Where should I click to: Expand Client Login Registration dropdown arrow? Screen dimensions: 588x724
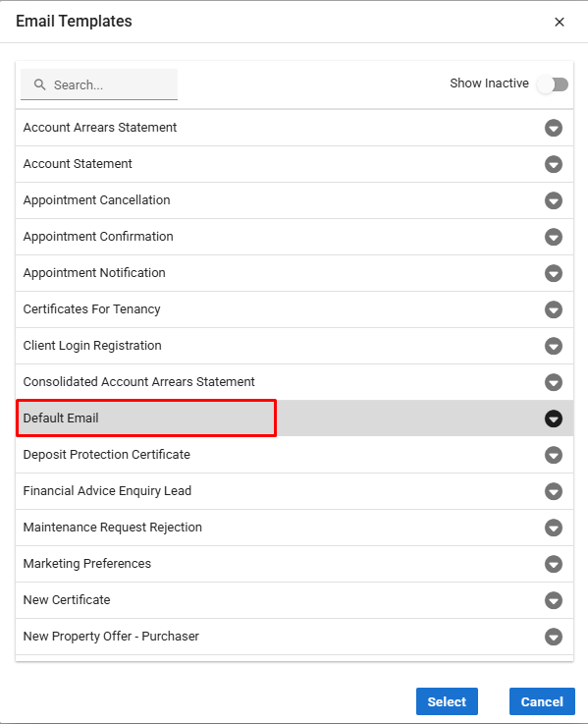coord(554,347)
